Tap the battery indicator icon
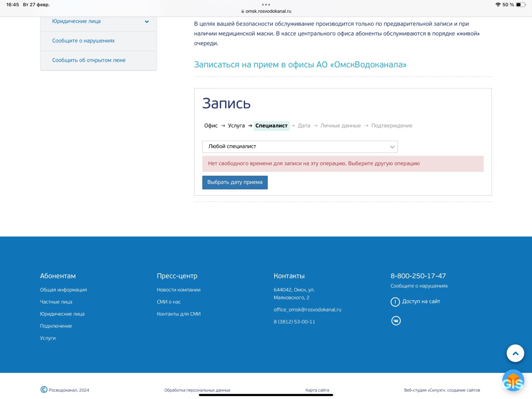 [x=521, y=5]
